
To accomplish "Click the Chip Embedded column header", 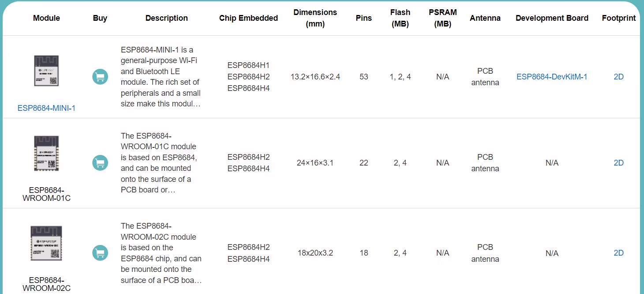I will (x=248, y=18).
